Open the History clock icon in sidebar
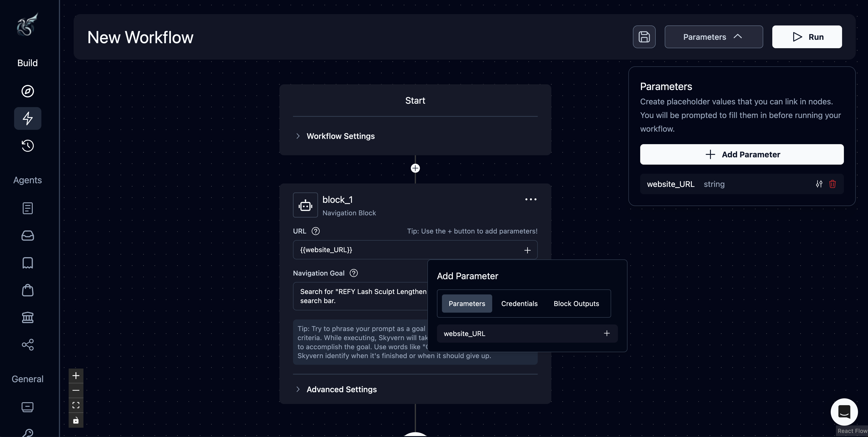Screen dimensions: 868x437 point(28,146)
